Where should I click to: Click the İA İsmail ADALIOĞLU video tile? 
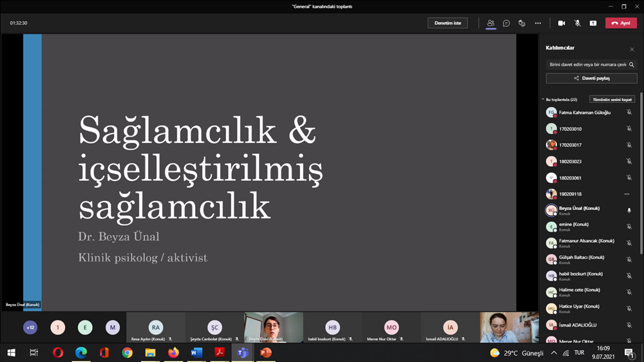[x=450, y=327]
